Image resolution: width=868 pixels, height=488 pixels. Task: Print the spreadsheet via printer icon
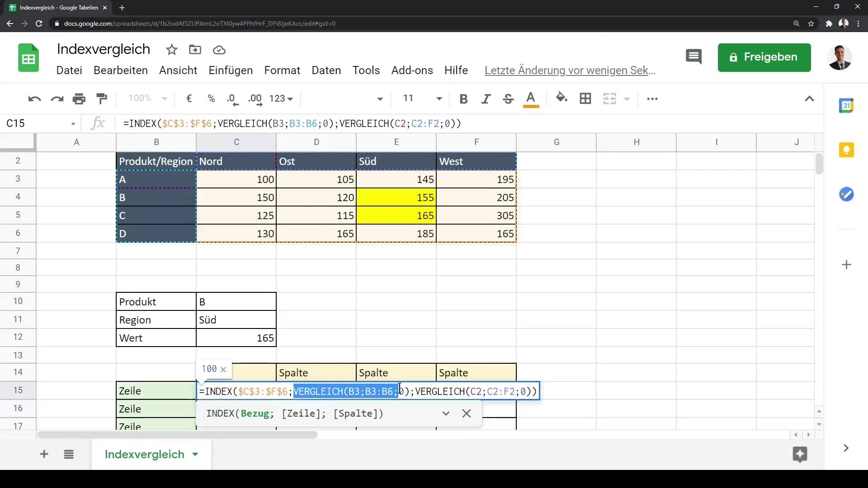coord(79,99)
